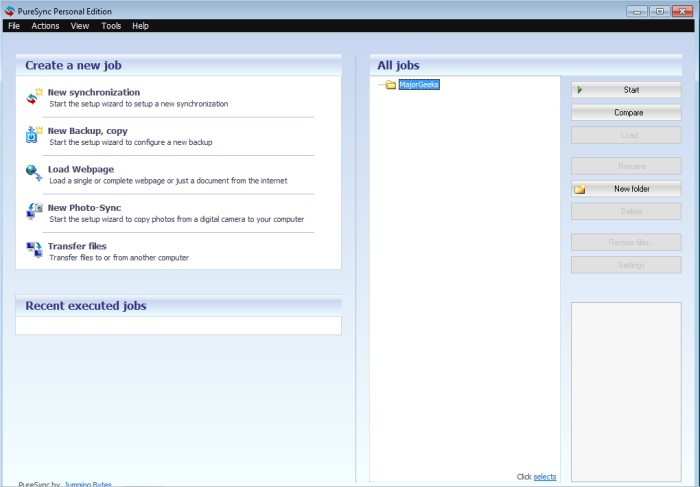Click the New folder button
This screenshot has width=700, height=487.
click(x=626, y=189)
